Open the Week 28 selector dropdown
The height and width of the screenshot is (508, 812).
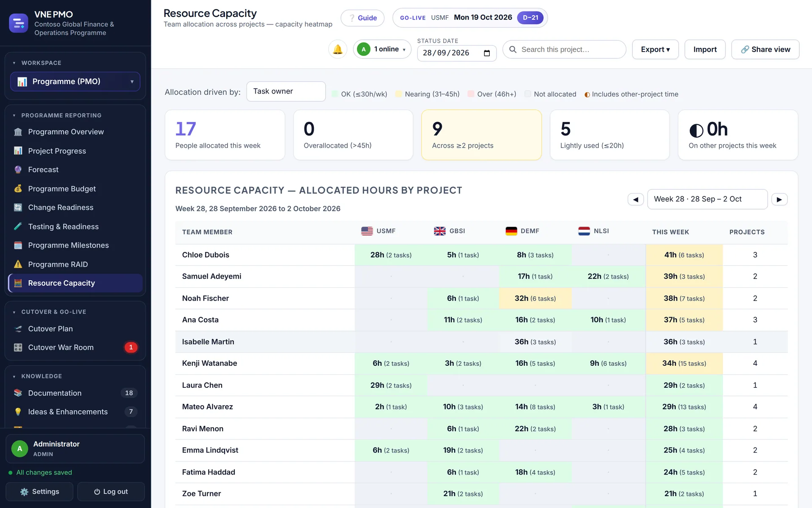[707, 199]
